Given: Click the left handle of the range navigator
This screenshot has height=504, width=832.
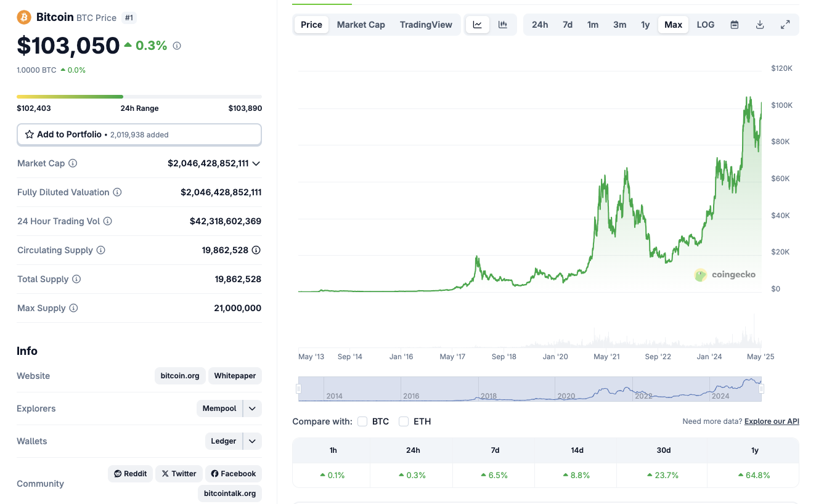Looking at the screenshot, I should [298, 389].
